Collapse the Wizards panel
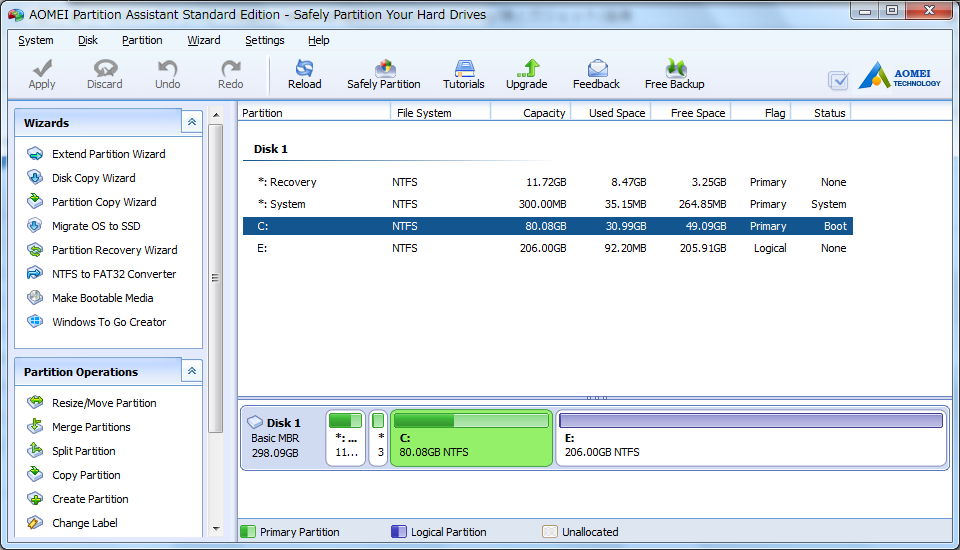Viewport: 960px width, 550px height. [192, 122]
